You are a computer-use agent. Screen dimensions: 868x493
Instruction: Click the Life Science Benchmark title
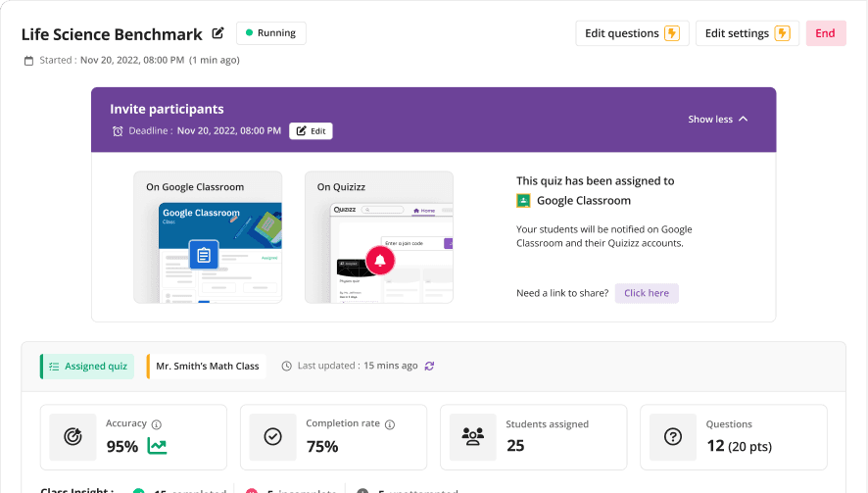112,34
